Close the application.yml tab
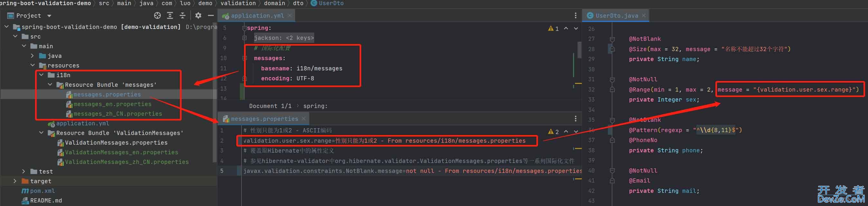868x206 pixels. coord(290,15)
